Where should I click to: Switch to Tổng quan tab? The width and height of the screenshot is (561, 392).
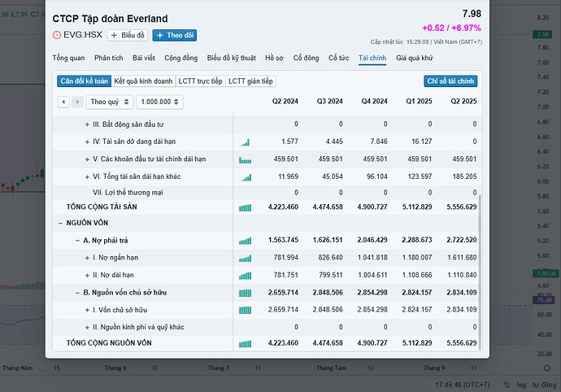pyautogui.click(x=68, y=58)
